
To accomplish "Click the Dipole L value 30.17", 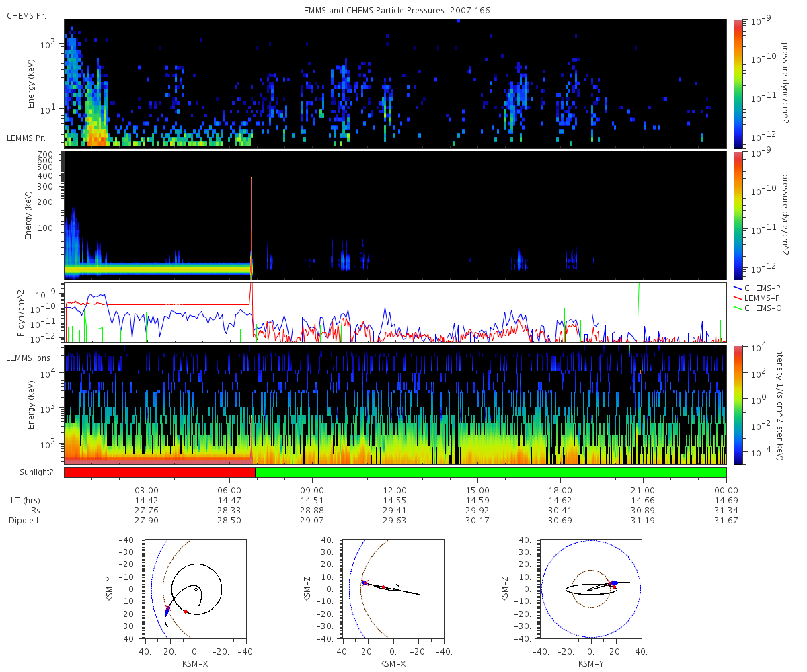I will [x=477, y=521].
